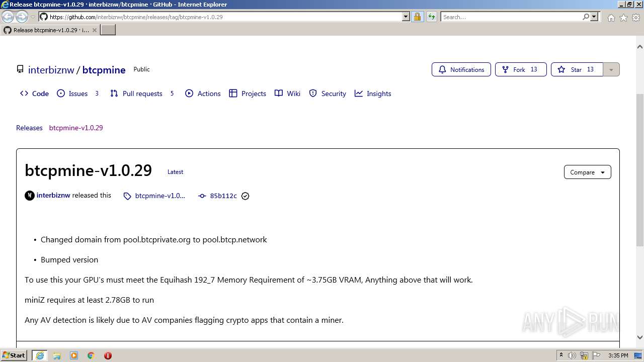Launch Chrome from the taskbar
Viewport: 644px width, 362px height.
pyautogui.click(x=91, y=355)
